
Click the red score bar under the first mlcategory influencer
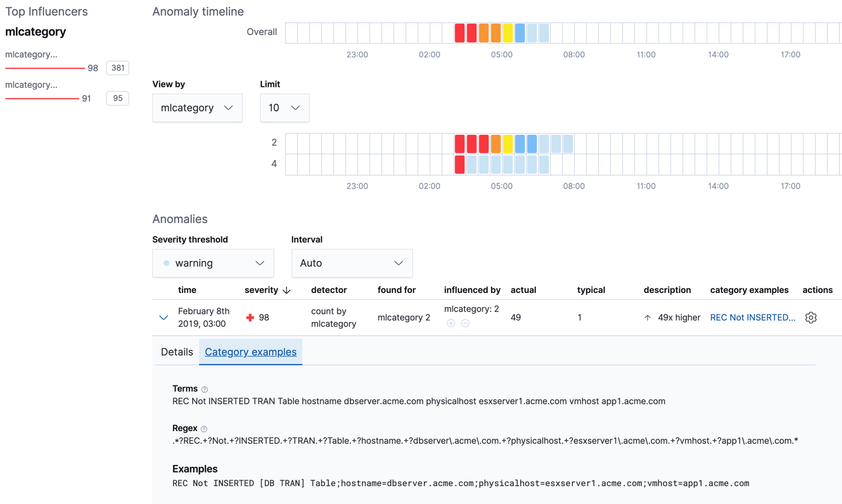coord(45,68)
